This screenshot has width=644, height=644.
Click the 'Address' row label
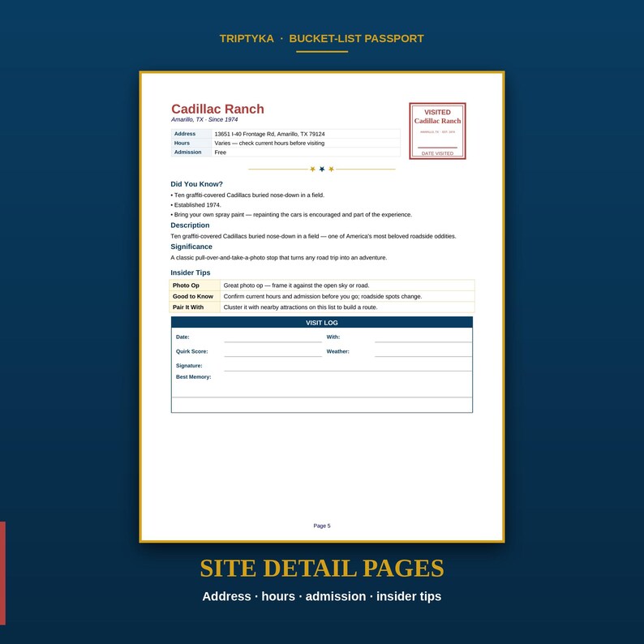[185, 134]
